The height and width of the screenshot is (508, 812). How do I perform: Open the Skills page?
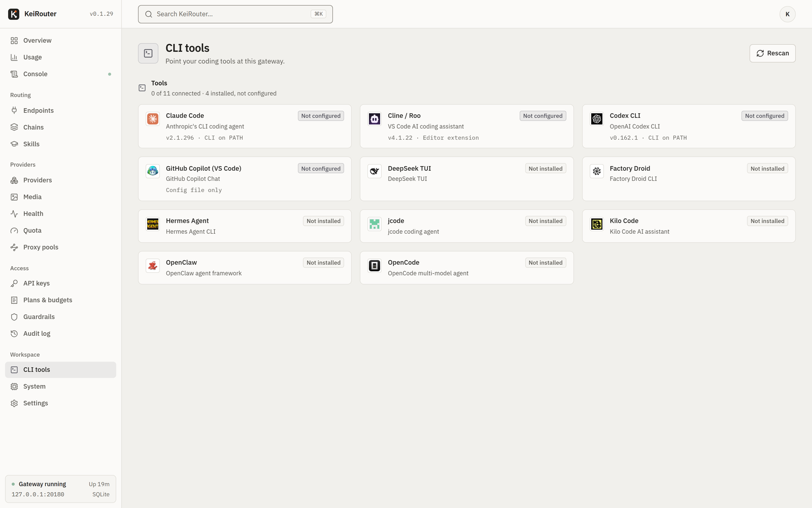(x=60, y=144)
